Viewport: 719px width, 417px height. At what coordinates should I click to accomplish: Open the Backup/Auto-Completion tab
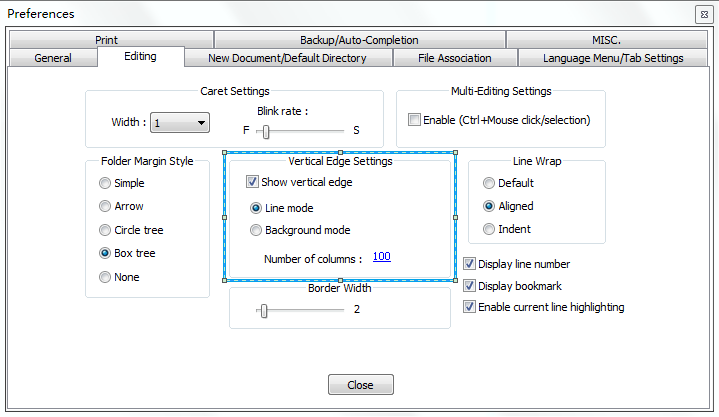[x=359, y=40]
